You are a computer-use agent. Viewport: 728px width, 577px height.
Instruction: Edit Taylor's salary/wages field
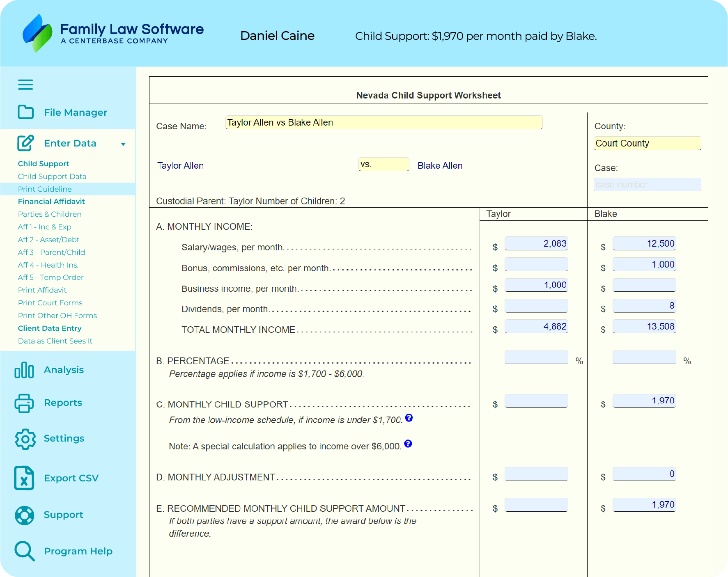point(536,244)
